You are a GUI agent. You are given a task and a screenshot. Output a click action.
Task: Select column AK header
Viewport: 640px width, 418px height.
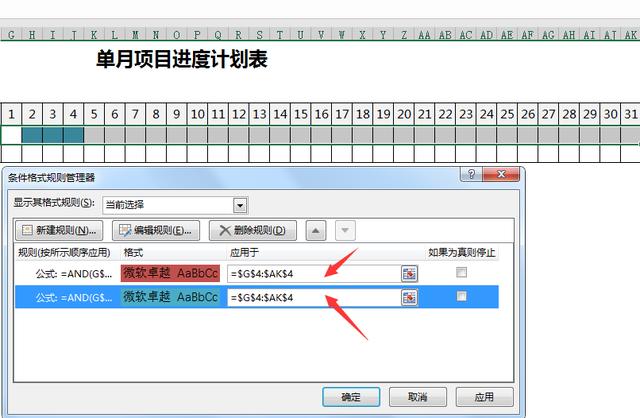click(631, 35)
